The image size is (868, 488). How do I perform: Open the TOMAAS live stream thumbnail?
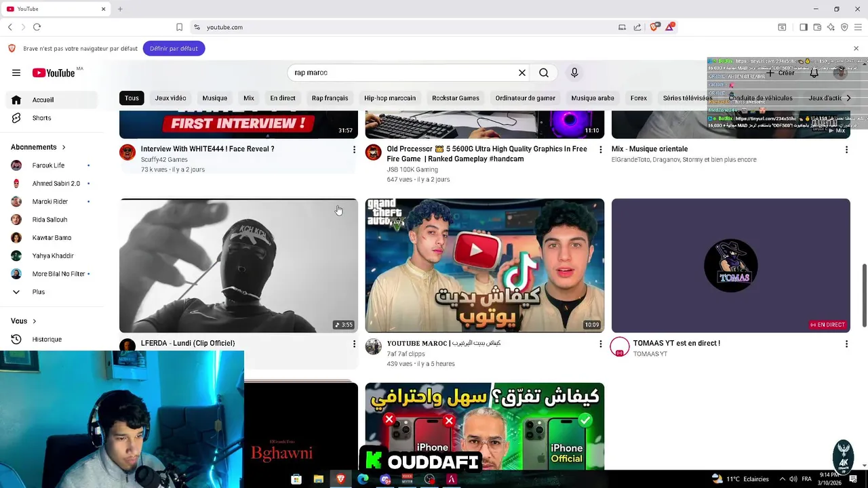click(x=731, y=266)
